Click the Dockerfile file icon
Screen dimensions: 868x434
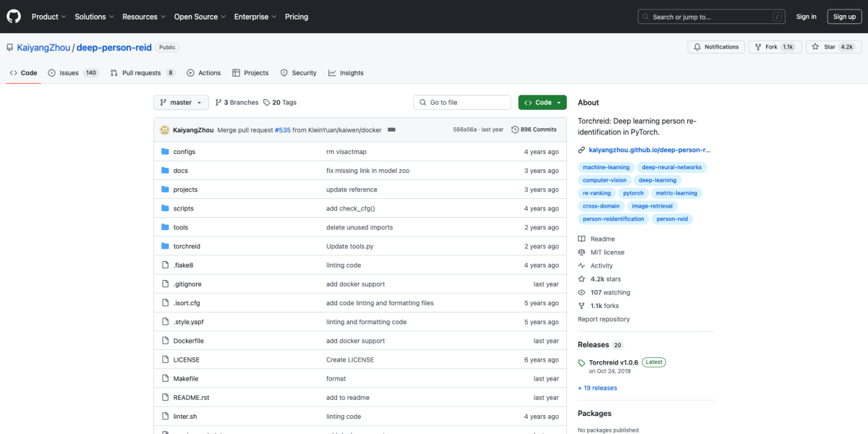click(165, 341)
